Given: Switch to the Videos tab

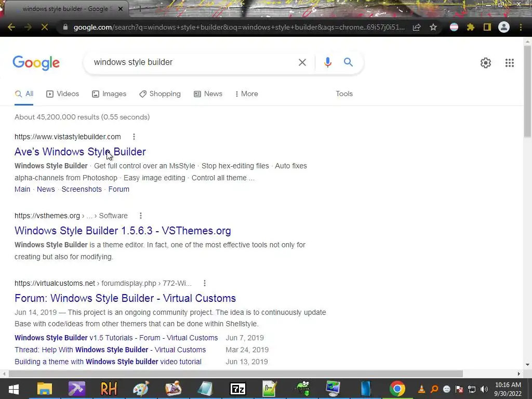Looking at the screenshot, I should click(63, 94).
